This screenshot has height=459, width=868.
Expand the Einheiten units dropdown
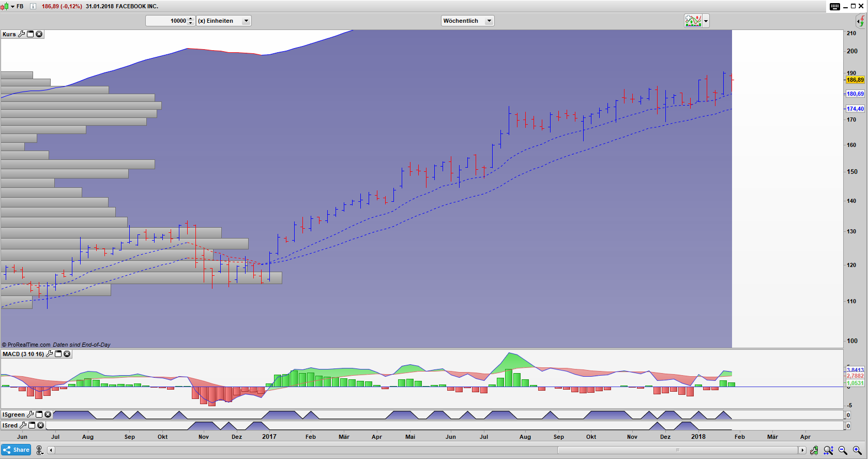(246, 21)
